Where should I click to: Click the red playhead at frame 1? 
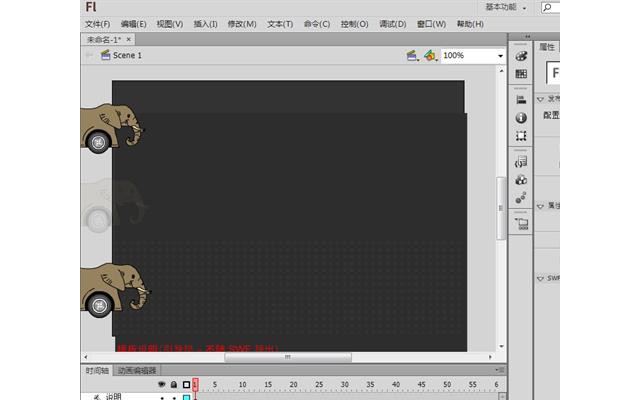coord(195,384)
